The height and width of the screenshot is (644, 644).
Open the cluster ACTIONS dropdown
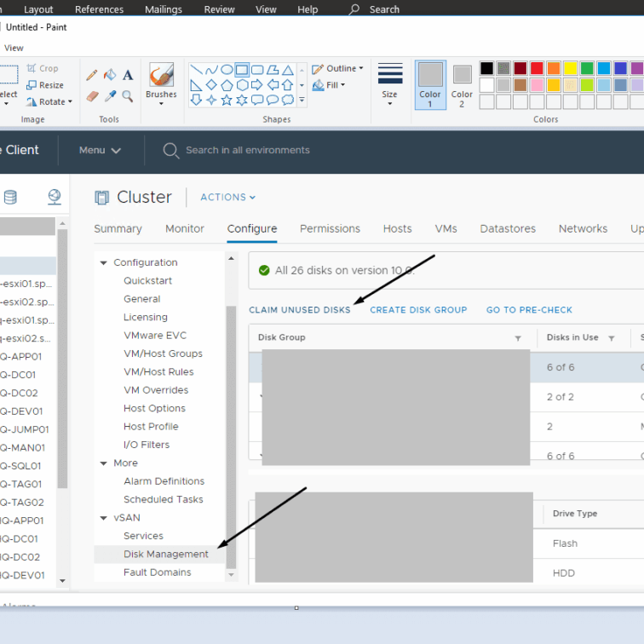[x=228, y=197]
